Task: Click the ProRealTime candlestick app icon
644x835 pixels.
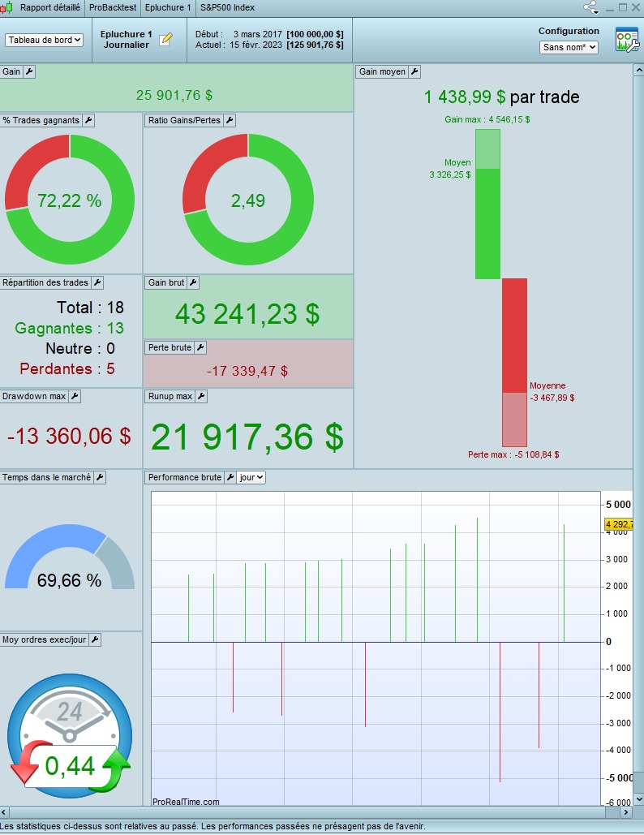Action: [x=6, y=7]
